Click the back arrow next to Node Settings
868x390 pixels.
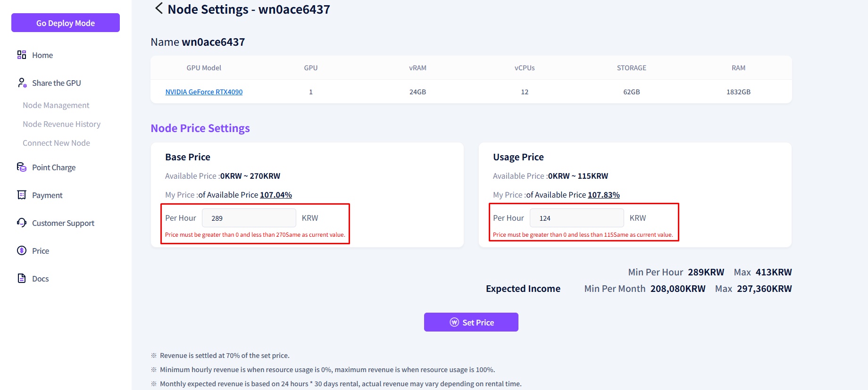point(158,8)
